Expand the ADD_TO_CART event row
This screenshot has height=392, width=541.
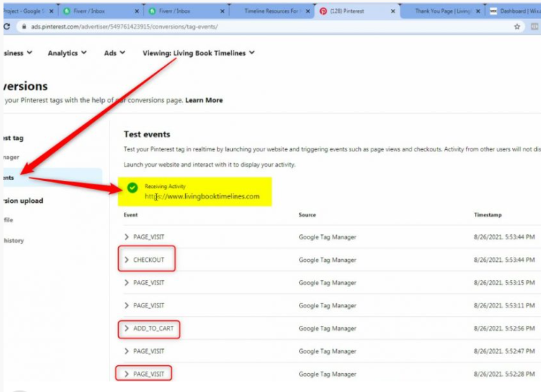127,328
